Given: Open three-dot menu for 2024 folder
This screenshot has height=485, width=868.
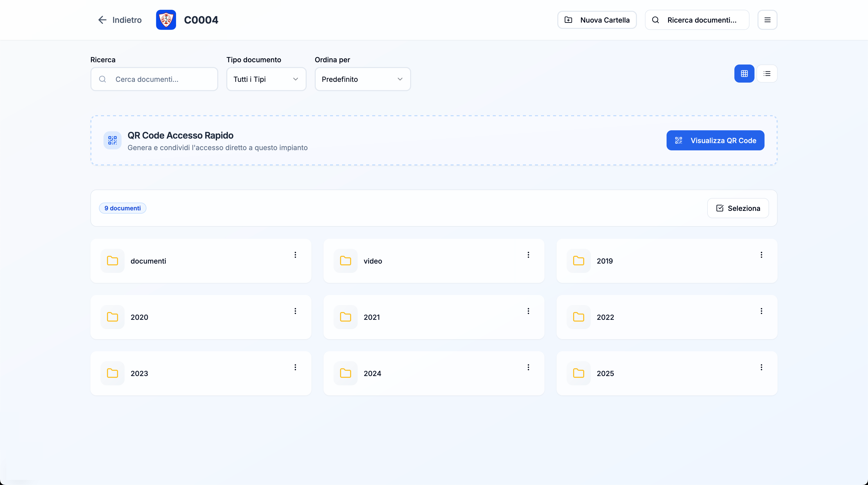Looking at the screenshot, I should click(528, 367).
